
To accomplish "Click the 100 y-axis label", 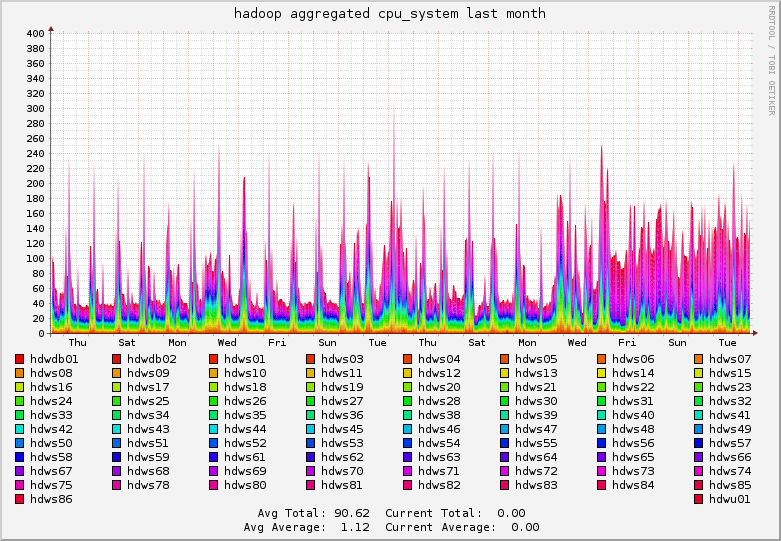I will [x=35, y=259].
